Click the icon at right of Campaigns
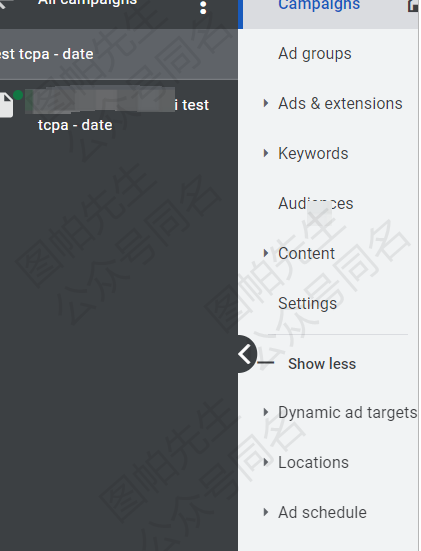The height and width of the screenshot is (551, 421). coord(413,6)
